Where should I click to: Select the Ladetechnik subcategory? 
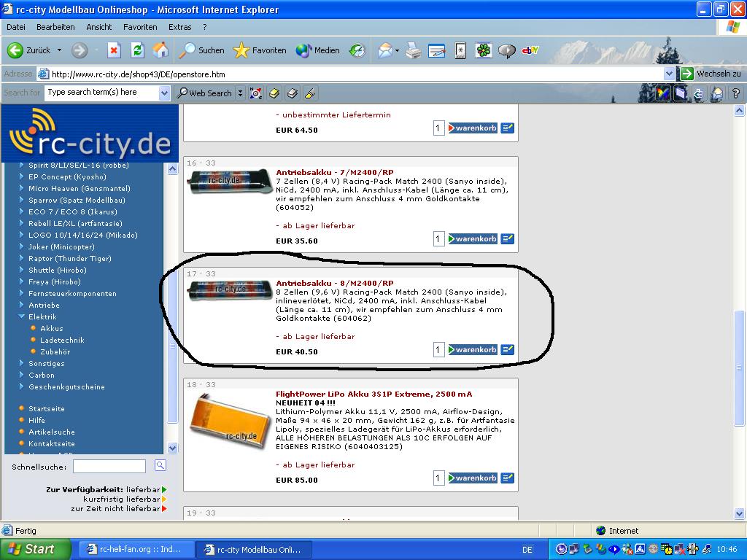pyautogui.click(x=62, y=340)
